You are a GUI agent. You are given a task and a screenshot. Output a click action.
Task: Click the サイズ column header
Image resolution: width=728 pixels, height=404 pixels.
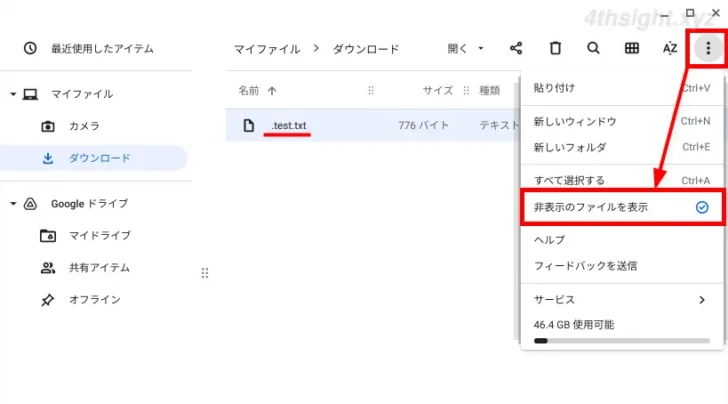coord(438,91)
